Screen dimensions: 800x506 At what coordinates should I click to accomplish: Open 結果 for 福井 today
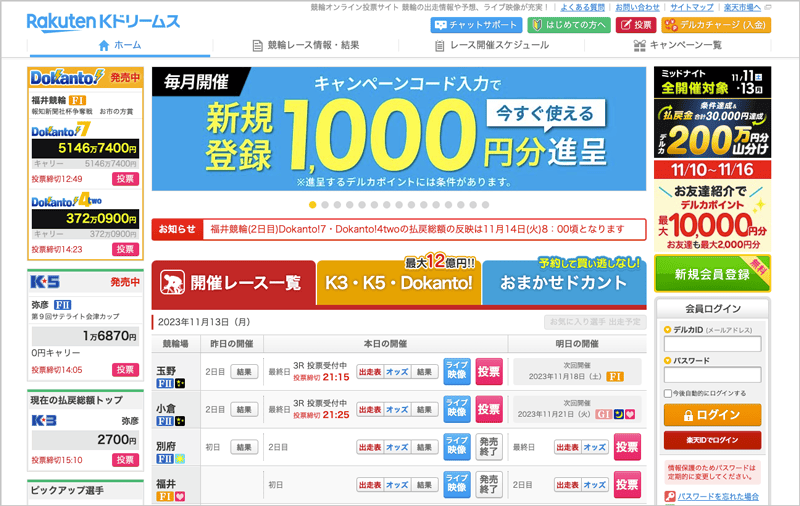424,485
